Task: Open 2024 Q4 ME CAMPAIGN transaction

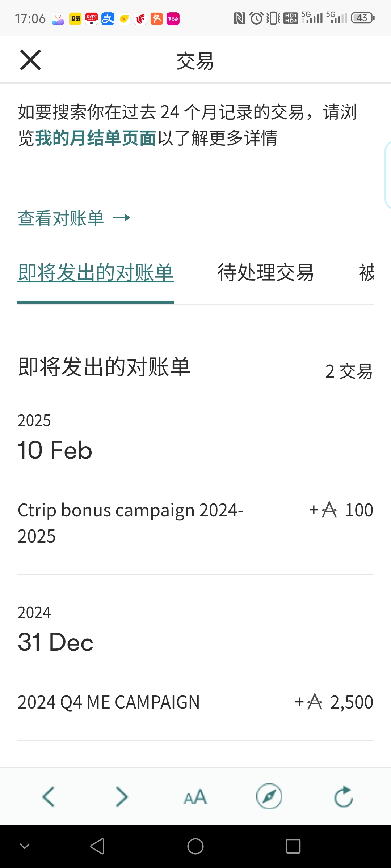Action: 195,702
